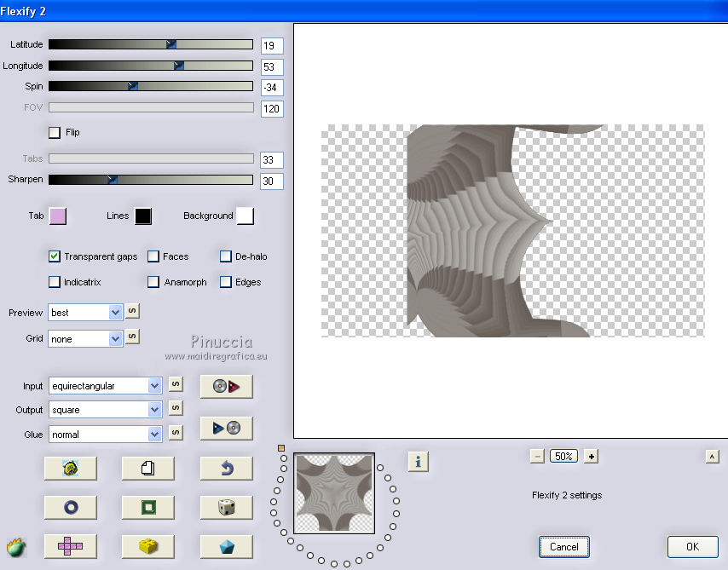Click the Latitude slider track

[x=151, y=44]
